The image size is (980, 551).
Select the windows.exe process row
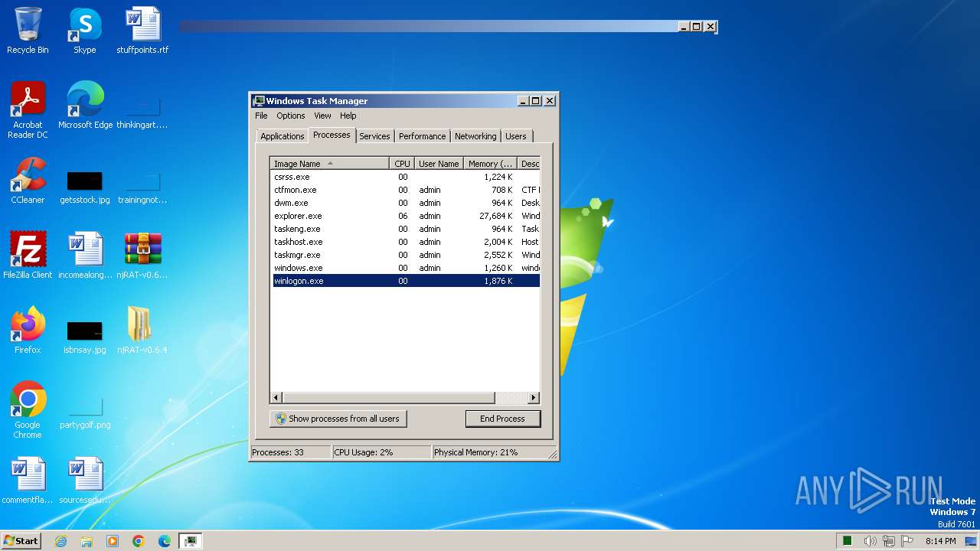[406, 268]
